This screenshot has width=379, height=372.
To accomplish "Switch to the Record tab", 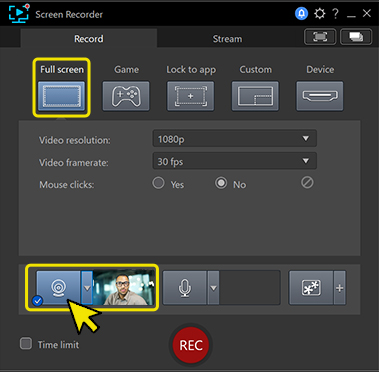I will click(x=89, y=39).
